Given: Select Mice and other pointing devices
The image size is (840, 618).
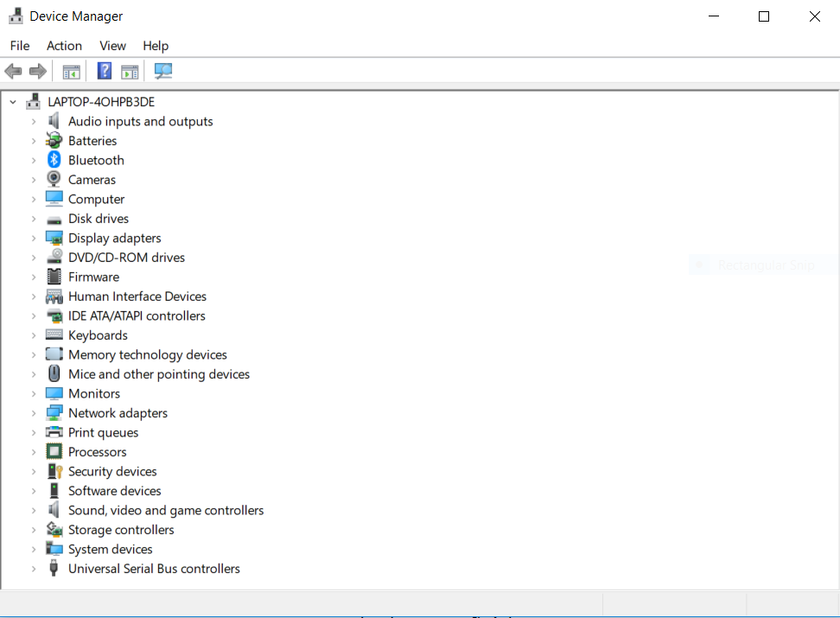Looking at the screenshot, I should point(159,374).
